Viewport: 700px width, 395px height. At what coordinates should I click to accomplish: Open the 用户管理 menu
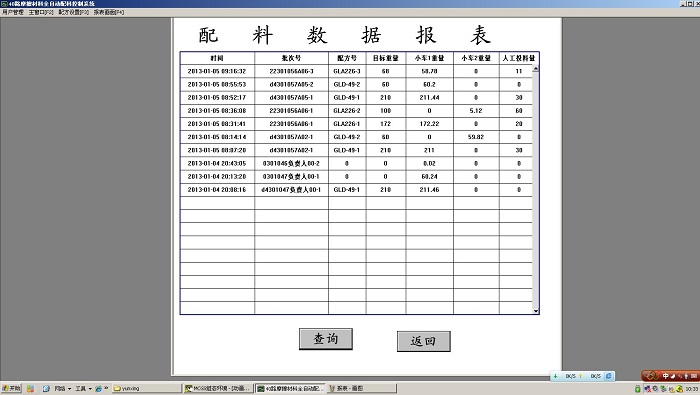12,12
